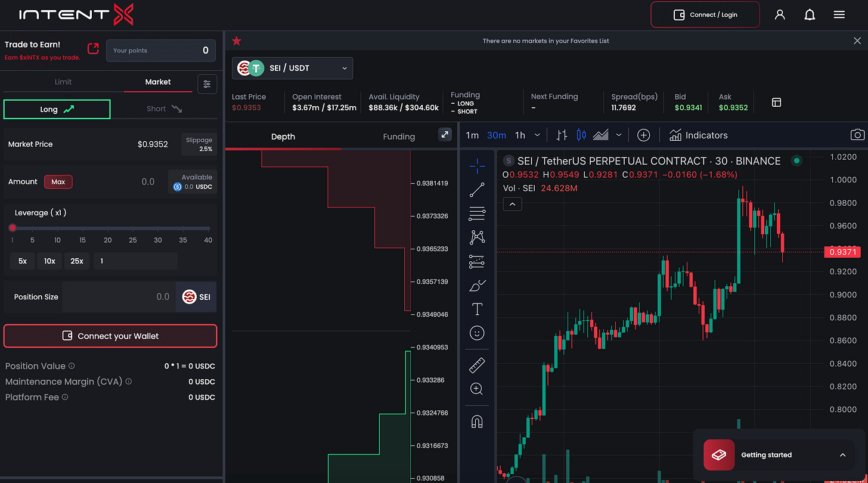The height and width of the screenshot is (483, 868).
Task: Click position value info icon
Action: click(72, 366)
